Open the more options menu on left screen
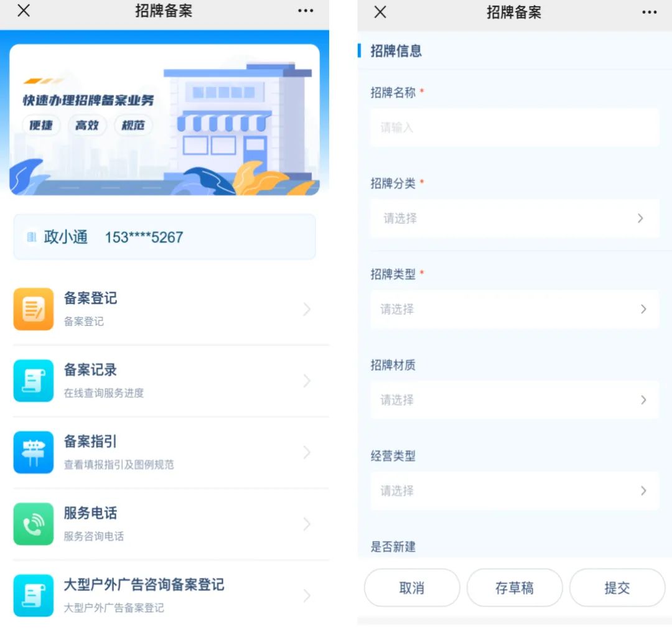Screen dimensions: 672x632 pyautogui.click(x=306, y=11)
